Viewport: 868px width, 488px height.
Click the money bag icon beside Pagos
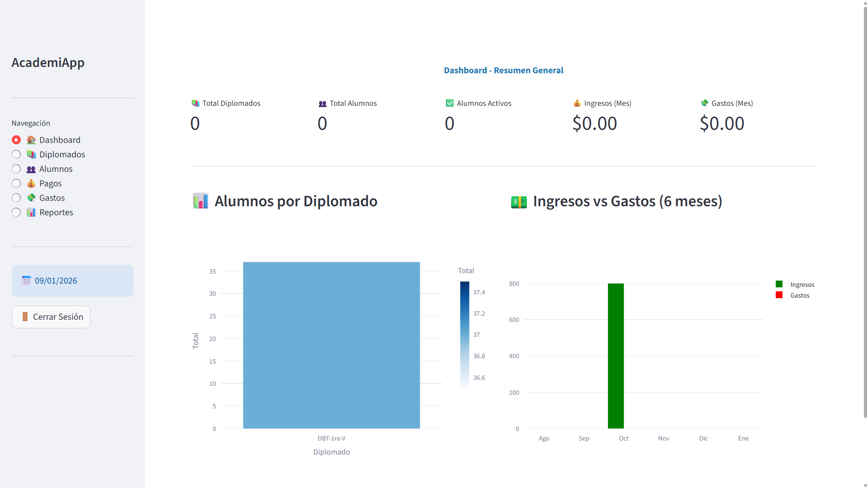(x=31, y=183)
